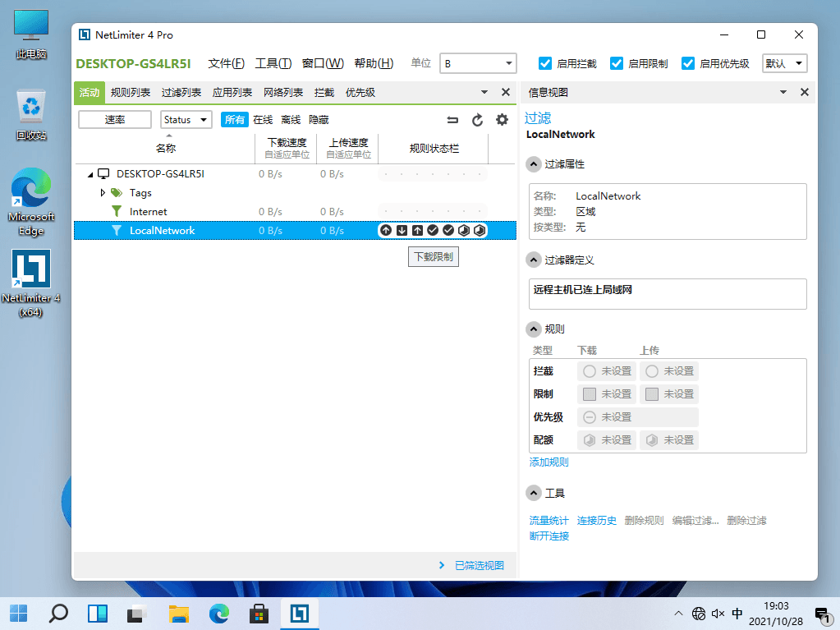Click the refresh icon in activity toolbar
This screenshot has width=840, height=630.
[x=477, y=120]
